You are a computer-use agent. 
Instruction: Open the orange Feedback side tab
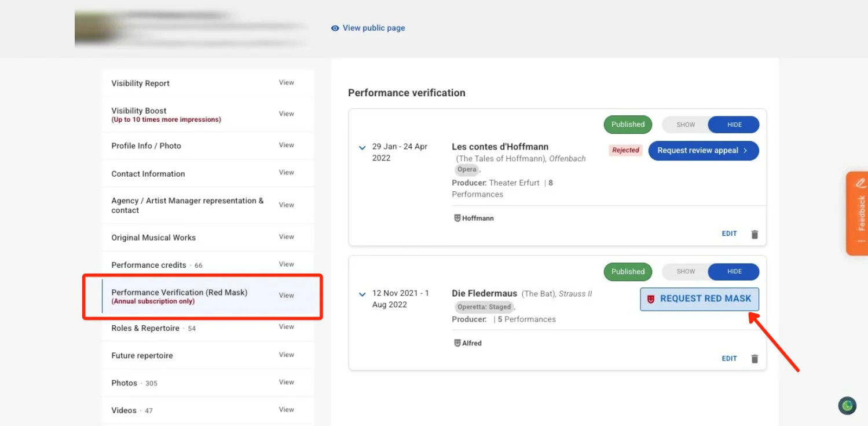coord(857,213)
